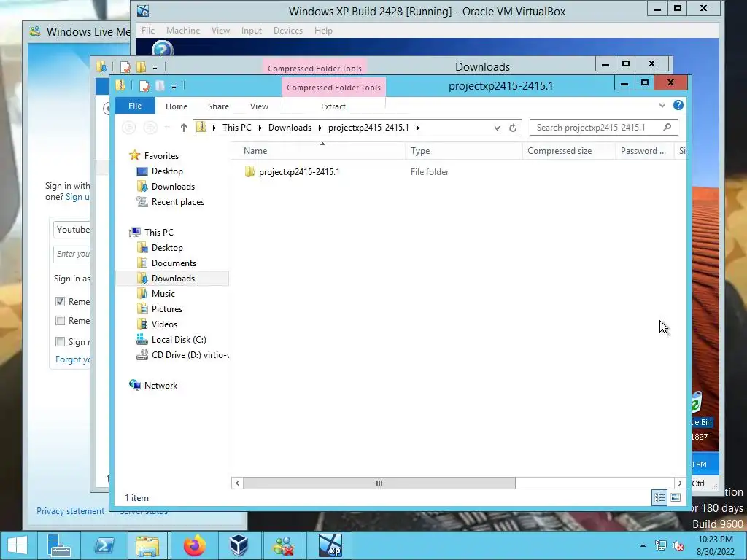Open the Machine menu in VirtualBox window
747x560 pixels.
tap(183, 31)
